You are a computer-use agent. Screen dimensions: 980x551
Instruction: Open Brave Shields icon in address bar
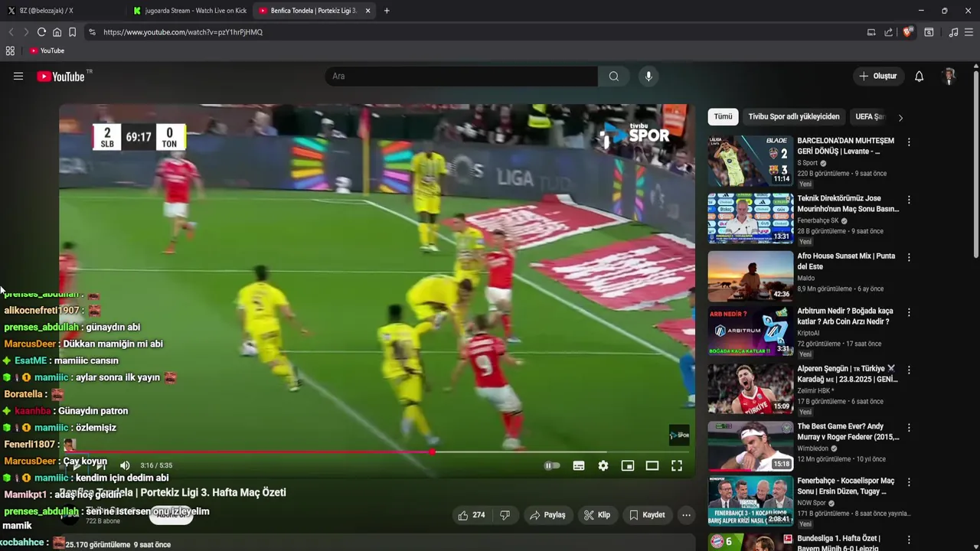(x=907, y=32)
